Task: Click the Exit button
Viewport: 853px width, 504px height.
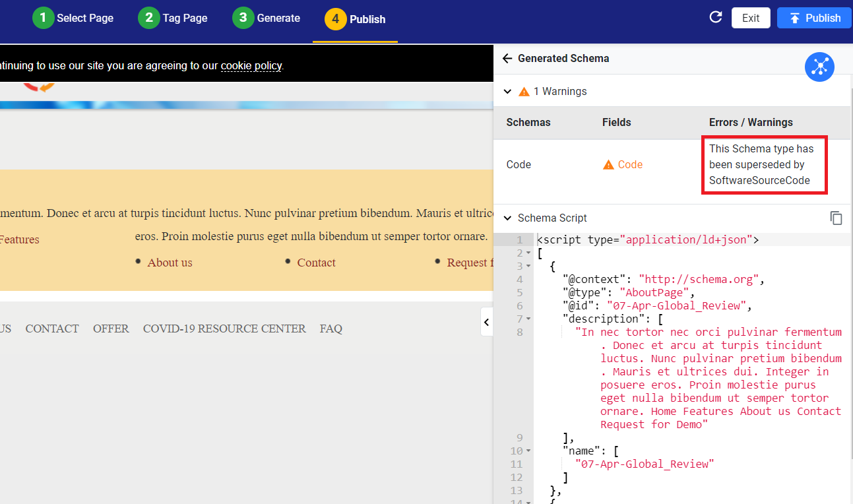Action: pos(751,18)
